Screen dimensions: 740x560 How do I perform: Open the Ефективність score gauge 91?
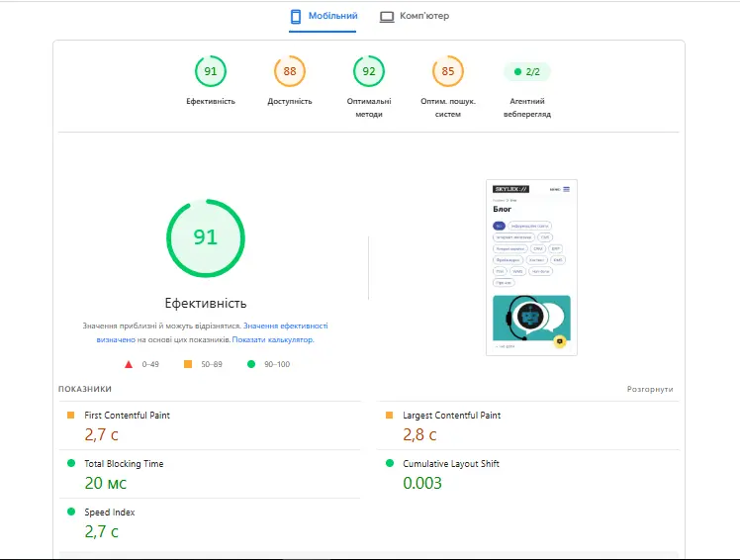pos(211,71)
